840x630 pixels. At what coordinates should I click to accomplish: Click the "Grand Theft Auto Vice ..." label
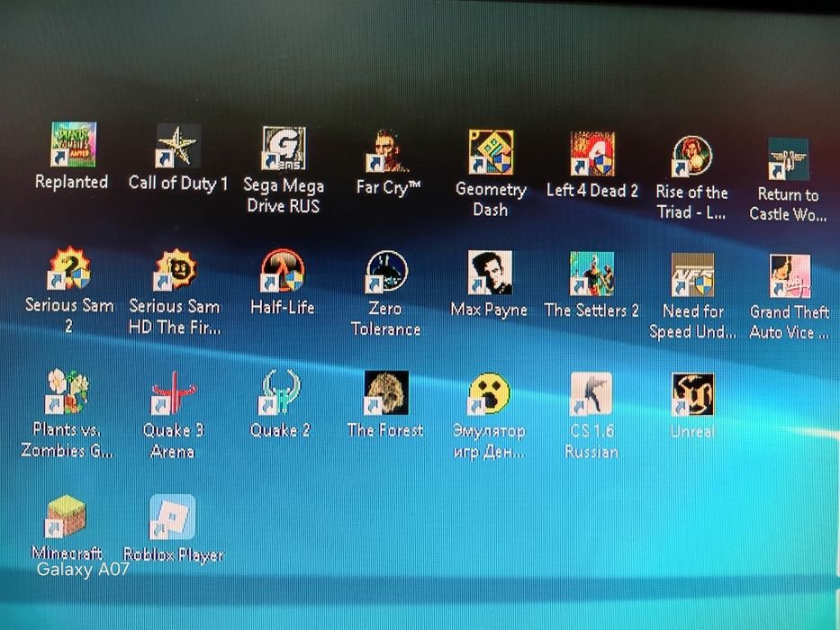coord(789,322)
